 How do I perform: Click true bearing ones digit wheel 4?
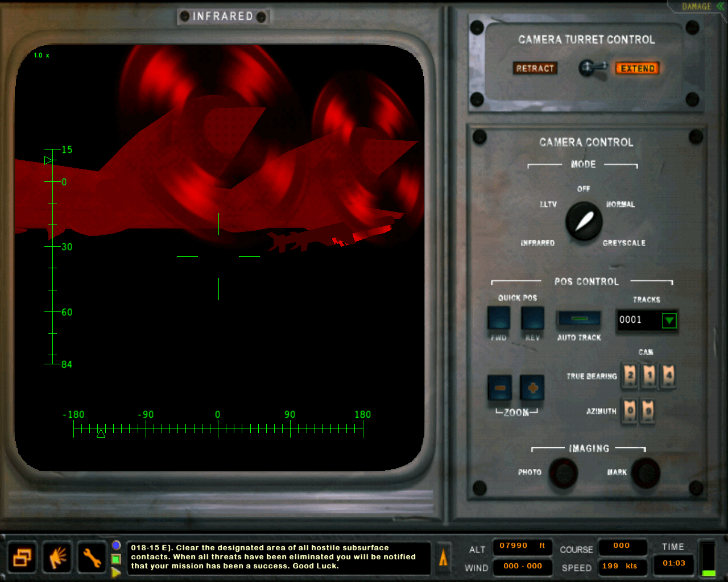(669, 376)
